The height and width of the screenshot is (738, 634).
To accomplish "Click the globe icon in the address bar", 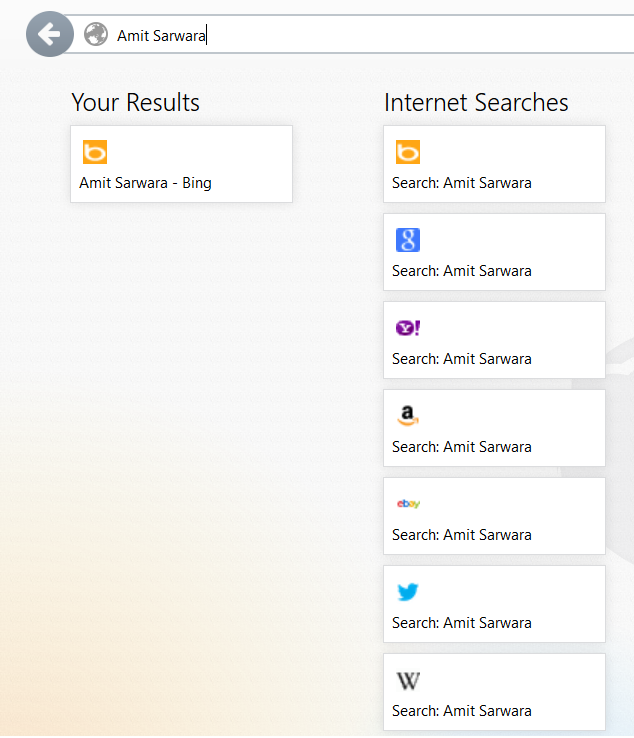I will click(96, 35).
